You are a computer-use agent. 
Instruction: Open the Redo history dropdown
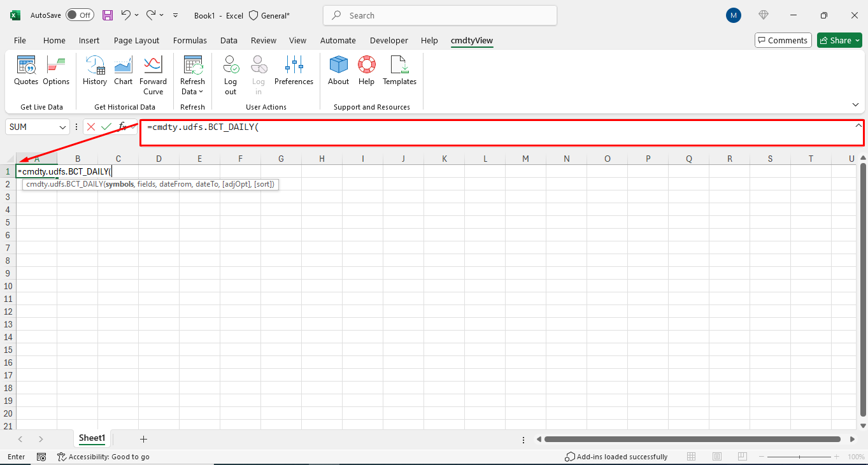162,15
